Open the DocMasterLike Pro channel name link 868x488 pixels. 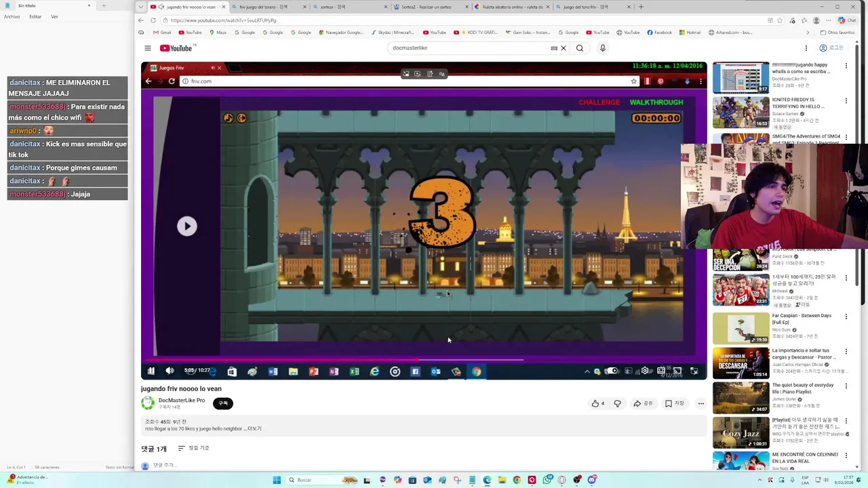coord(182,401)
